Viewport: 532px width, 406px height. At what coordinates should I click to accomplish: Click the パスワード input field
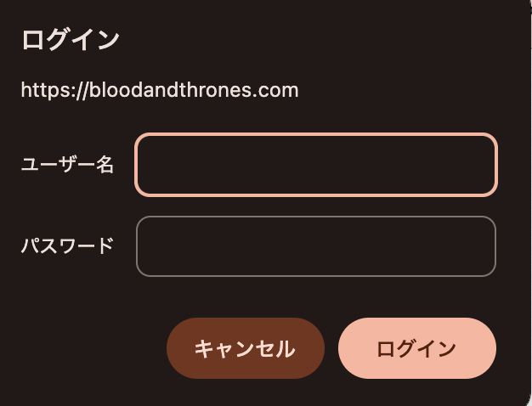[315, 246]
